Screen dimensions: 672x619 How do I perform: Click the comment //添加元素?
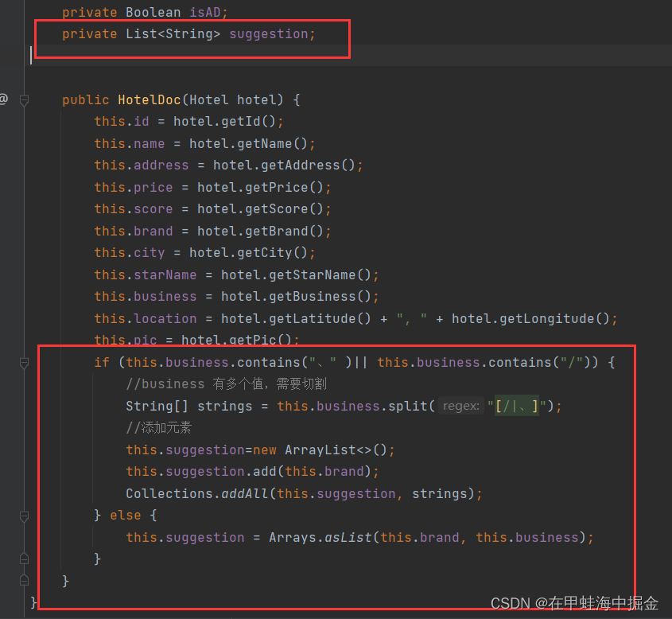[x=158, y=427]
